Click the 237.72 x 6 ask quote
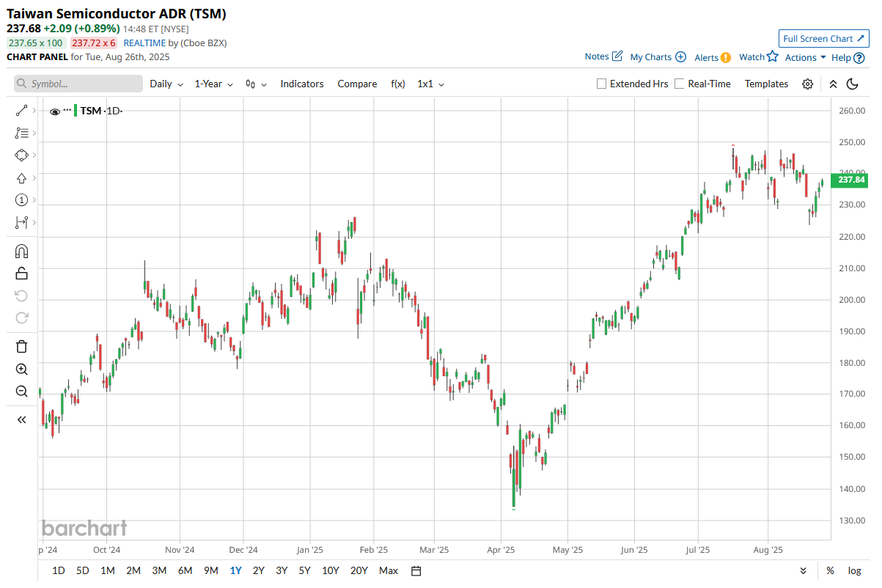The width and height of the screenshot is (882, 588). (x=94, y=43)
